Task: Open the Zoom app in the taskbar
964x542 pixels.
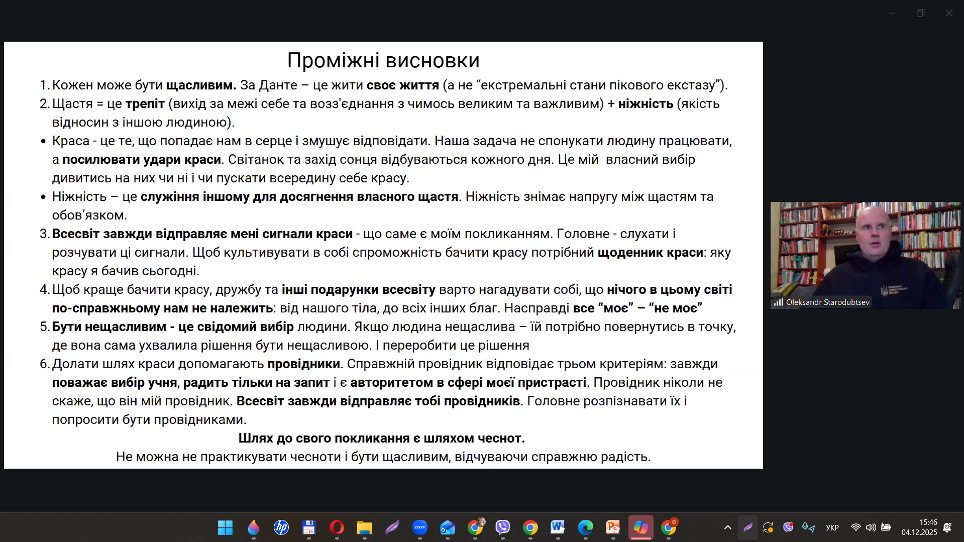Action: 420,527
